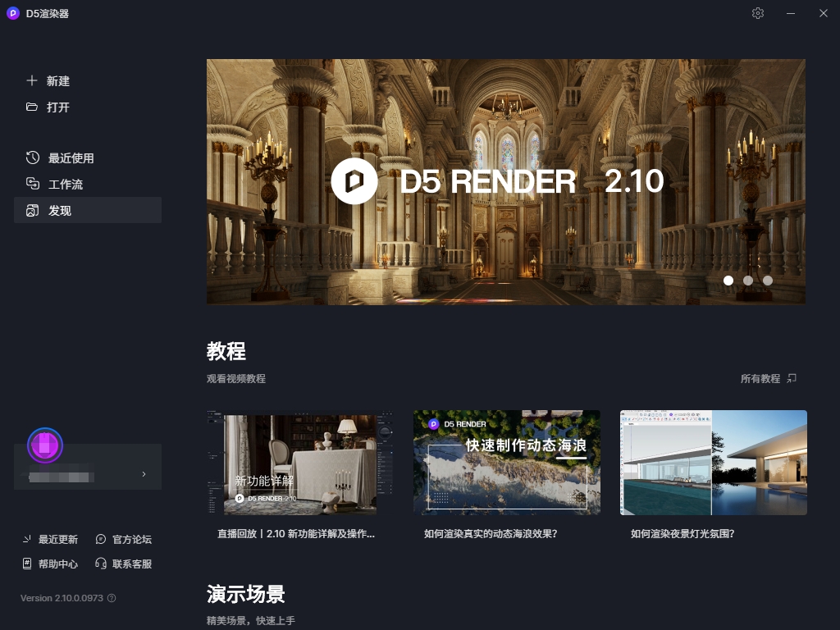
Task: Click the help question mark next to version
Action: pyautogui.click(x=112, y=598)
